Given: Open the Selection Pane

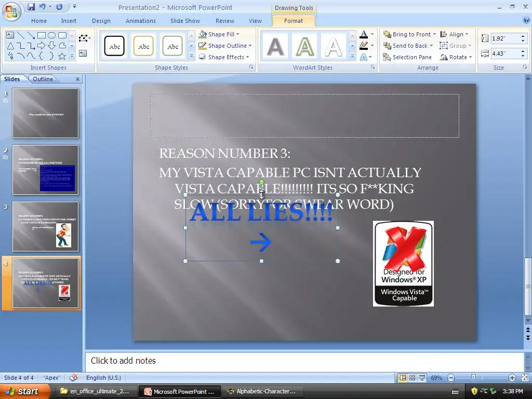Looking at the screenshot, I should pos(407,57).
